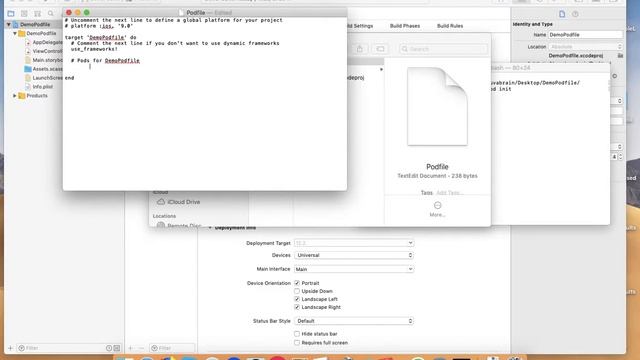Click the add target plus icon
The width and height of the screenshot is (640, 360).
[131, 348]
